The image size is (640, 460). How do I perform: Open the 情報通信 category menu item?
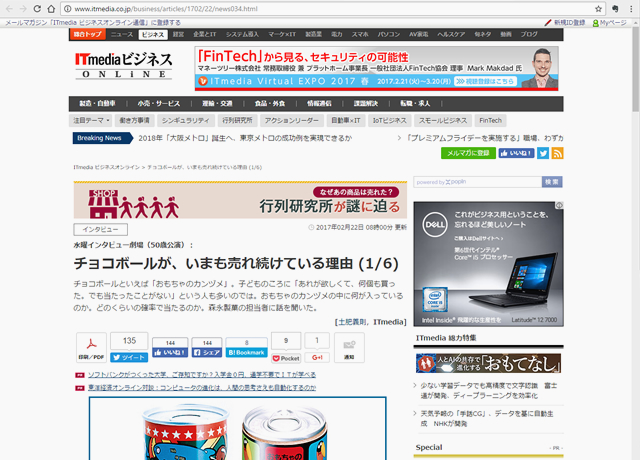(x=318, y=103)
